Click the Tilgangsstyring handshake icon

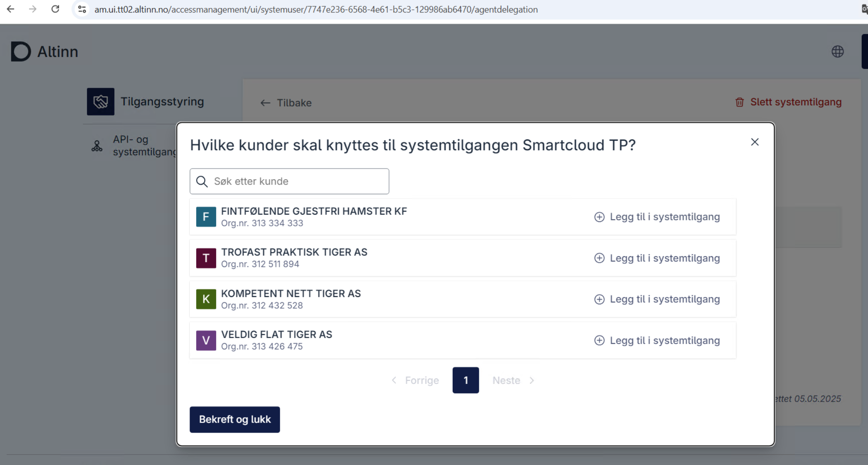point(101,101)
